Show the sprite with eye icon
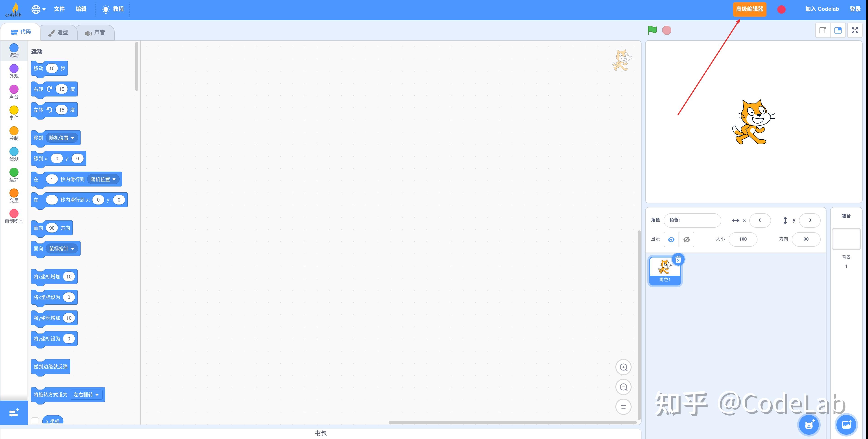 (x=671, y=239)
